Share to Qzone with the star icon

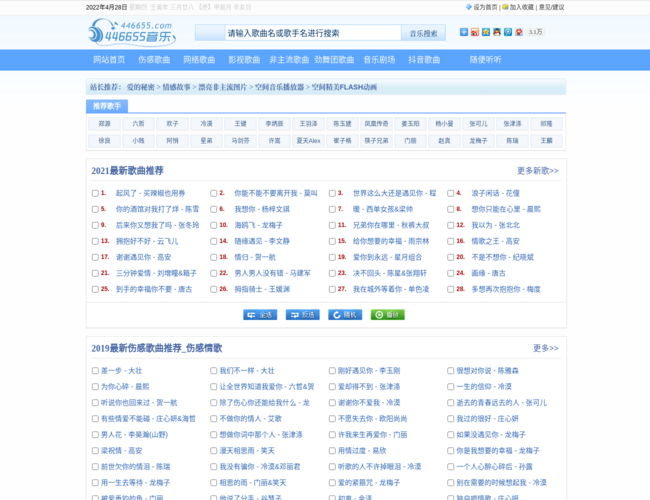[x=486, y=32]
